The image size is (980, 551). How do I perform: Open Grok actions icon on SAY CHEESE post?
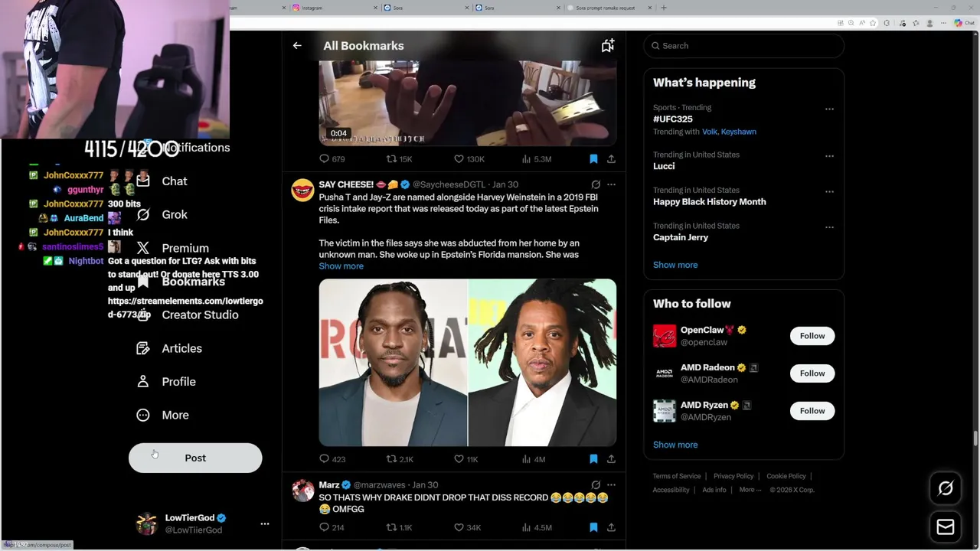596,184
